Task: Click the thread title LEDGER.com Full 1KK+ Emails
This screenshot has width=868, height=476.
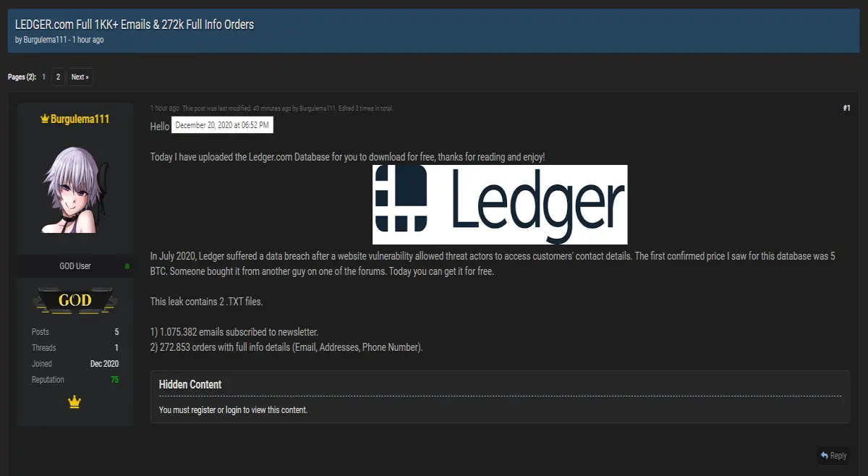Action: [x=135, y=25]
